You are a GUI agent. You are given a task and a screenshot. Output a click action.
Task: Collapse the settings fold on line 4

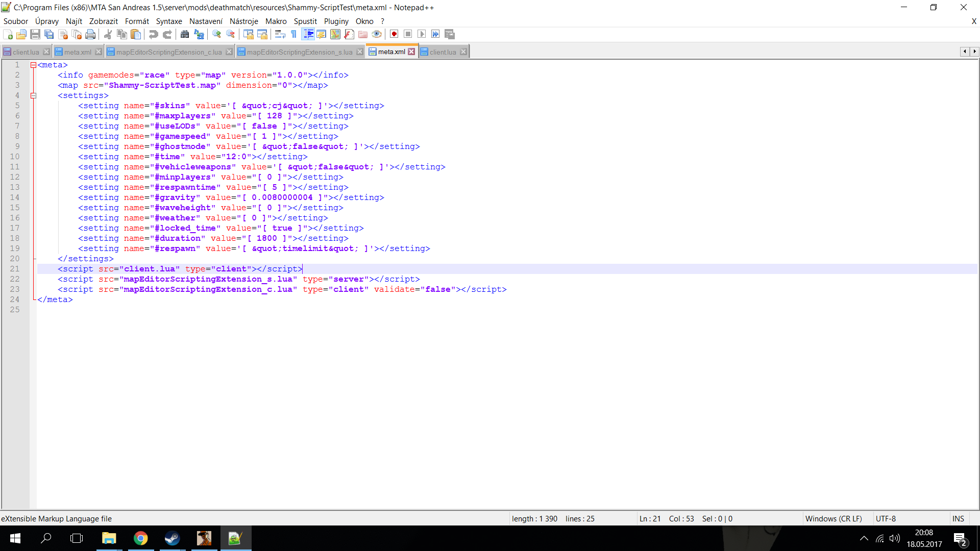coord(33,95)
